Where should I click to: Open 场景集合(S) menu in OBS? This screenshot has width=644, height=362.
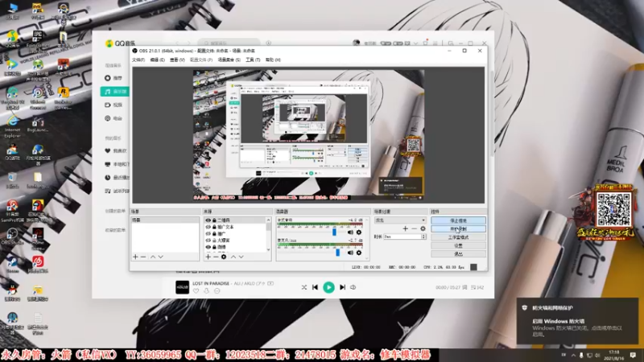point(229,60)
